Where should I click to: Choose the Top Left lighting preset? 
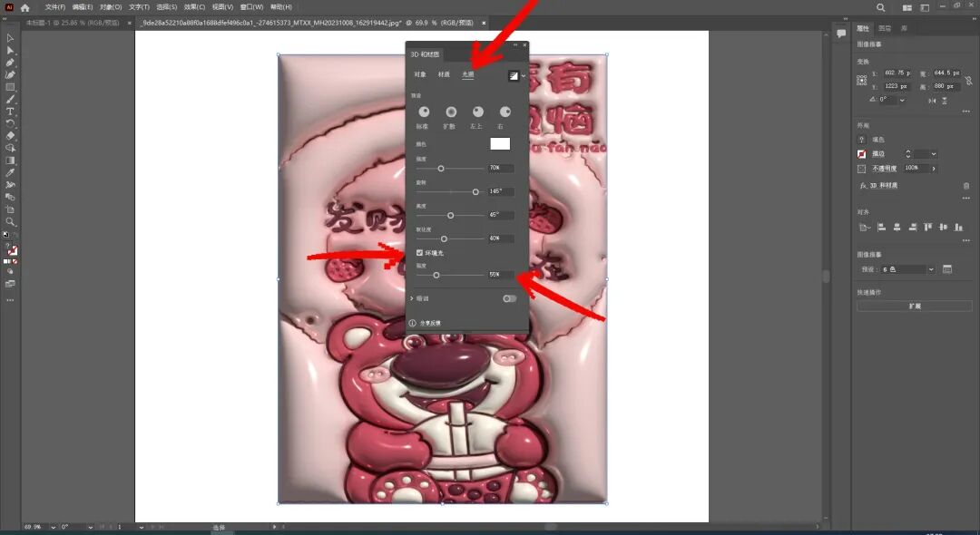pyautogui.click(x=477, y=112)
